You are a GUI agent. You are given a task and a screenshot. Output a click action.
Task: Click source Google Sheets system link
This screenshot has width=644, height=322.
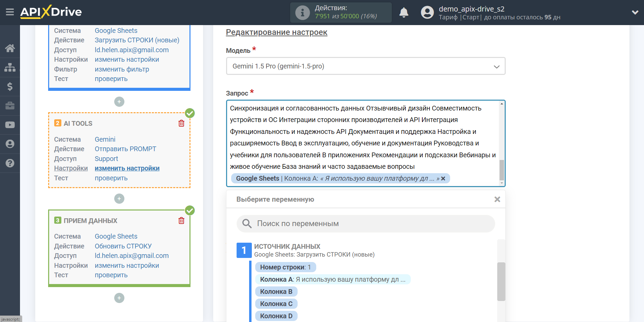[116, 31]
